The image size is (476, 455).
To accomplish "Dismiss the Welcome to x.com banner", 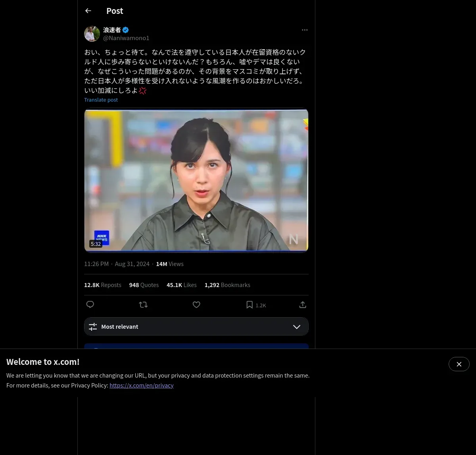I will pyautogui.click(x=459, y=364).
